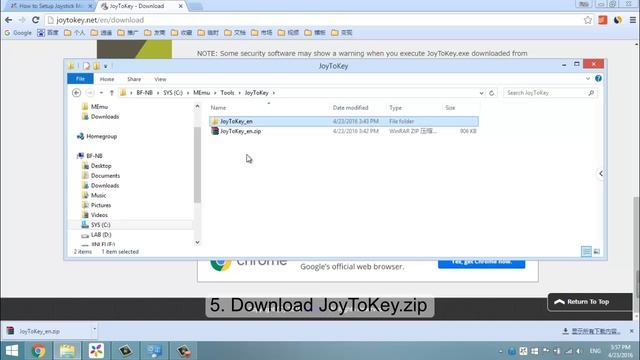Image resolution: width=640 pixels, height=360 pixels.
Task: Switch to How to Setup Joystick tab
Action: pos(51,6)
